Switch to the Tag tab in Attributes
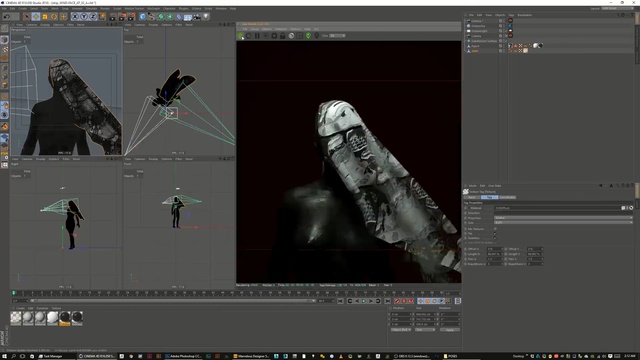640x360 pixels. tap(489, 197)
